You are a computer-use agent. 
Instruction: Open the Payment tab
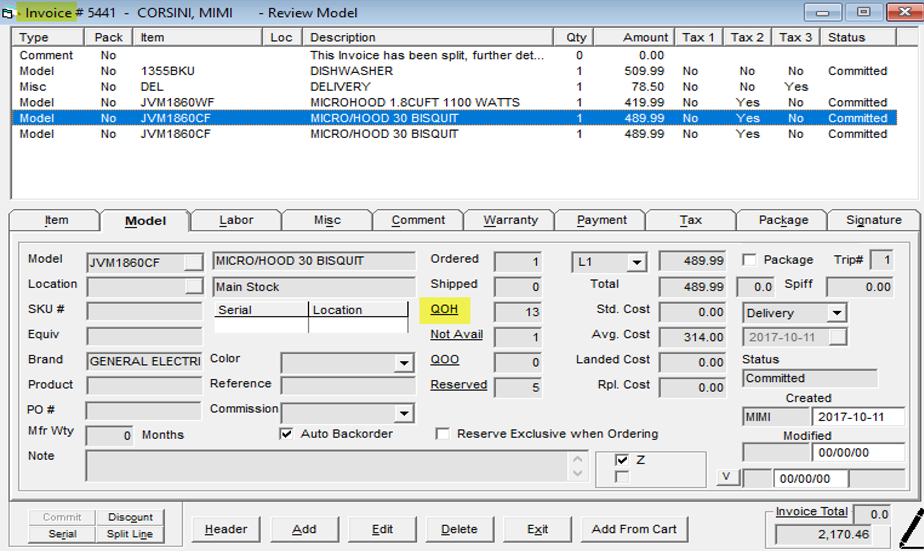pos(602,220)
